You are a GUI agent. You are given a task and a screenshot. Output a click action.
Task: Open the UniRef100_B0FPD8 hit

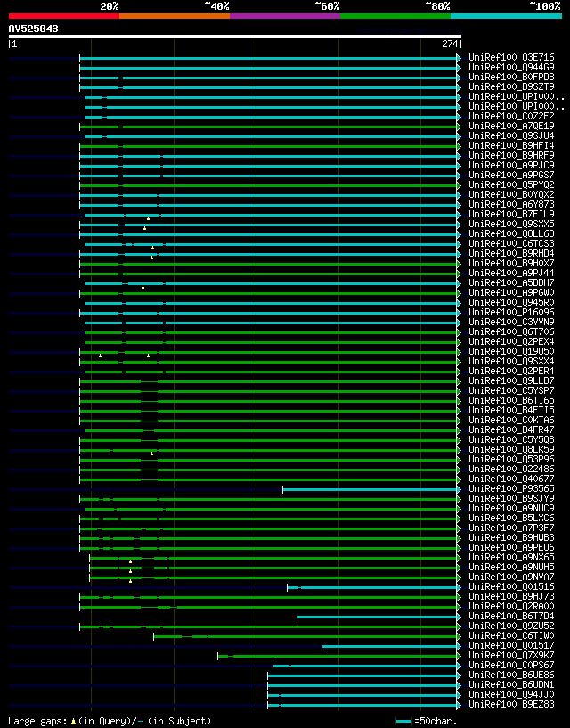coord(511,77)
